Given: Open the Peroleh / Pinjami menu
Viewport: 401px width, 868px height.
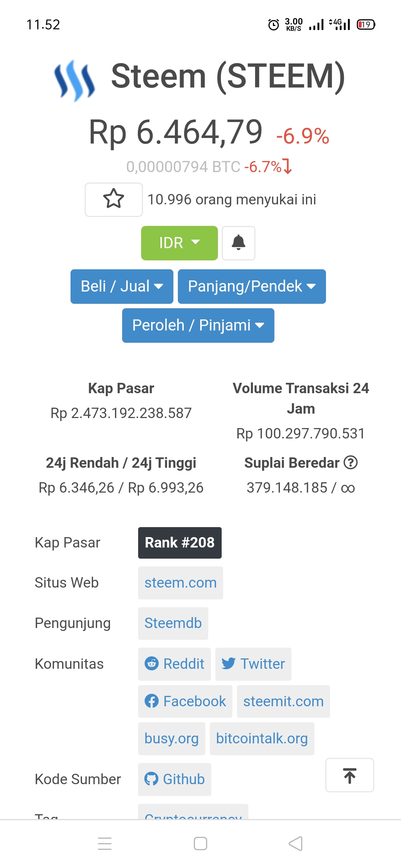Looking at the screenshot, I should pyautogui.click(x=198, y=325).
